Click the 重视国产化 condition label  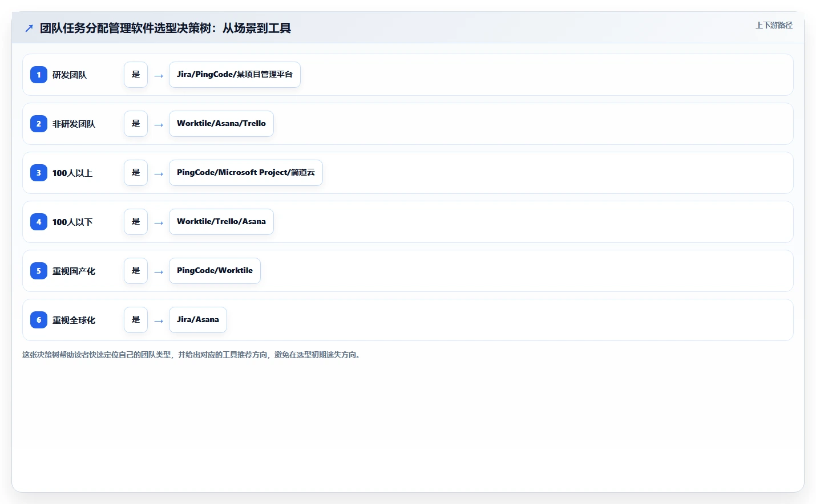(x=74, y=271)
